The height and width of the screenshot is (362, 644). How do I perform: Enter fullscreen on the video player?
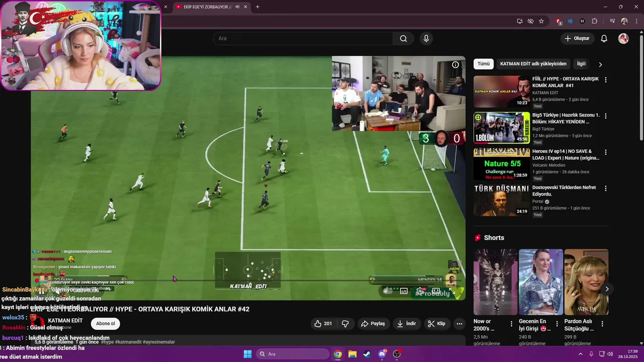452,291
